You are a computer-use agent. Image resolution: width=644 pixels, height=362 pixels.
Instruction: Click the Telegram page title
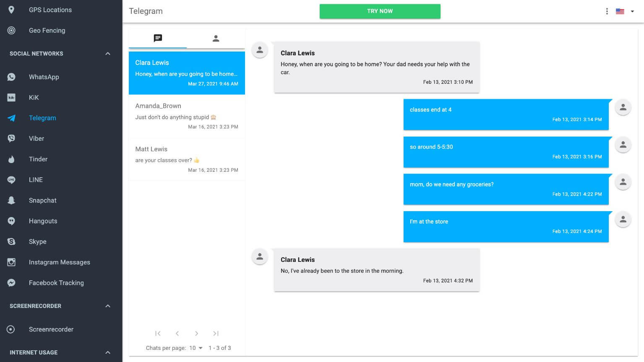point(146,11)
